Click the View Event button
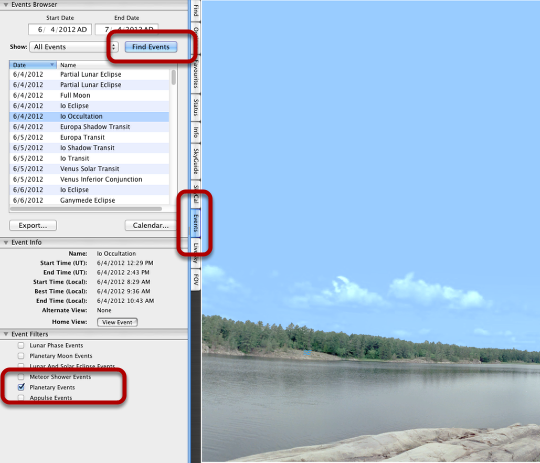The height and width of the screenshot is (463, 540). coord(117,322)
